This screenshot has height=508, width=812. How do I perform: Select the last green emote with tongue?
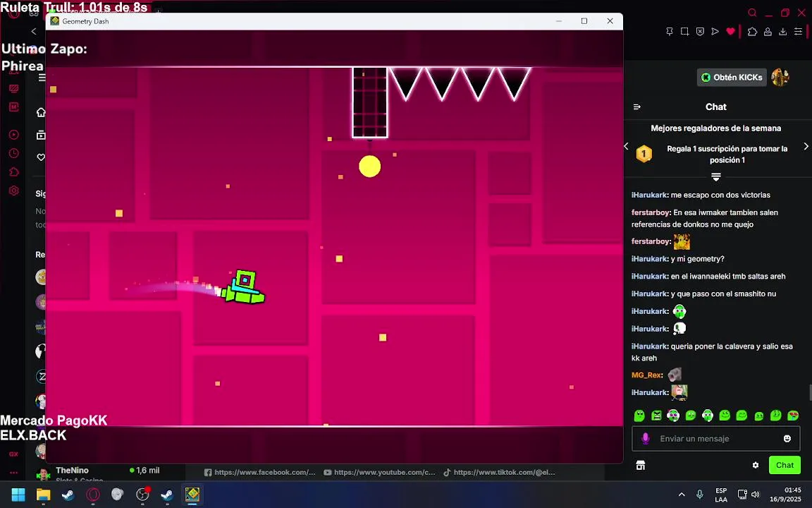793,415
